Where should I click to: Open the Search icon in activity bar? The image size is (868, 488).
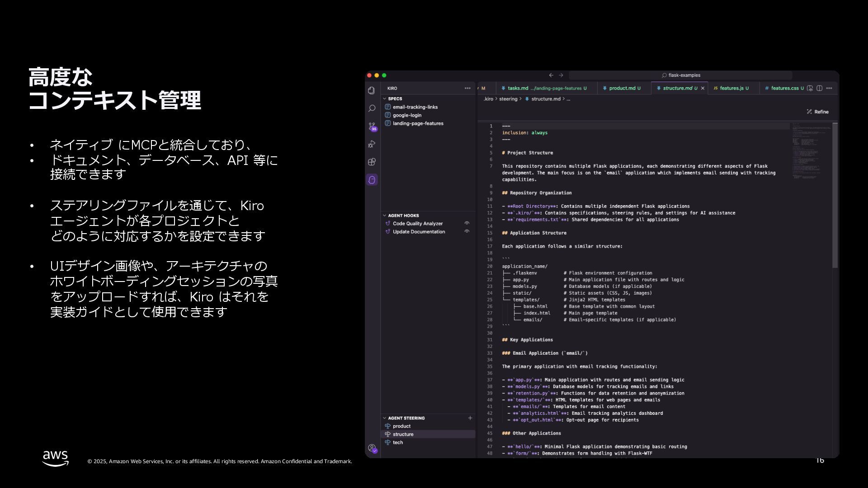372,108
